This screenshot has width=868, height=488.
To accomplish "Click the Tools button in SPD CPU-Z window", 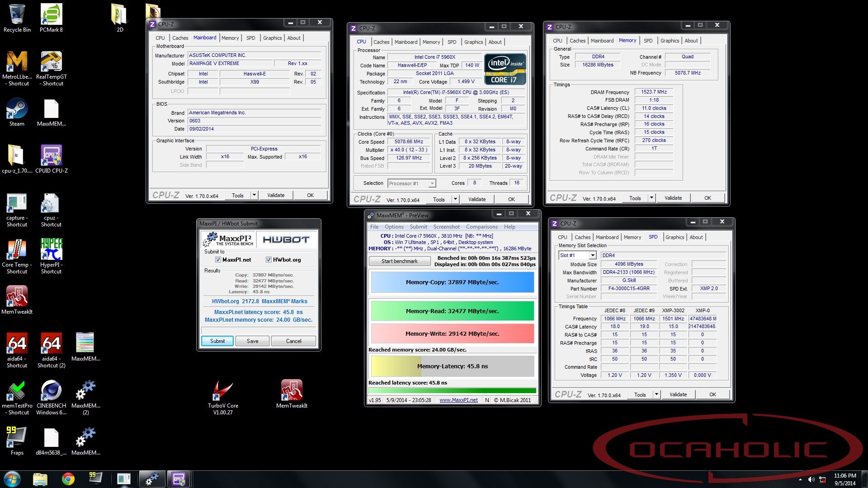I will 640,394.
